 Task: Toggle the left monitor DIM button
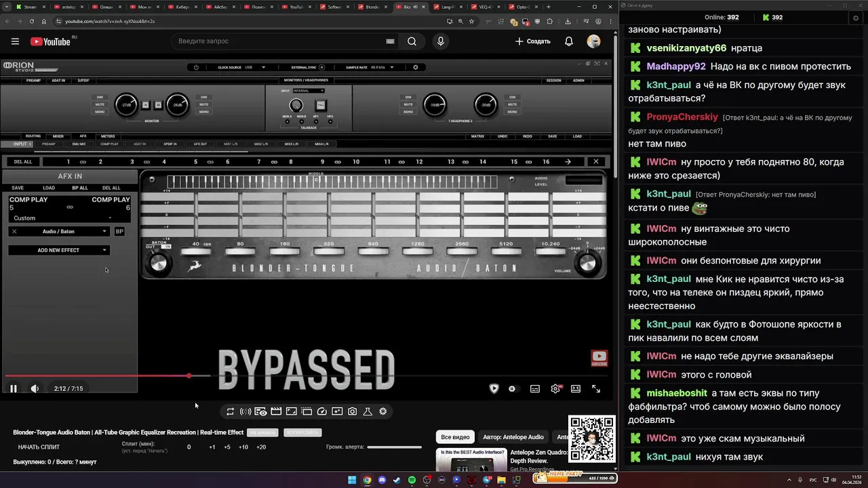(100, 97)
